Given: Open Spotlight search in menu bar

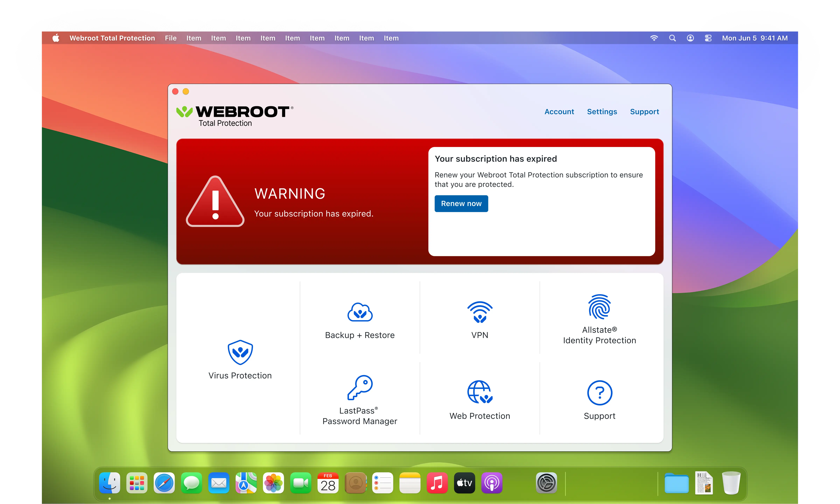Looking at the screenshot, I should [672, 38].
